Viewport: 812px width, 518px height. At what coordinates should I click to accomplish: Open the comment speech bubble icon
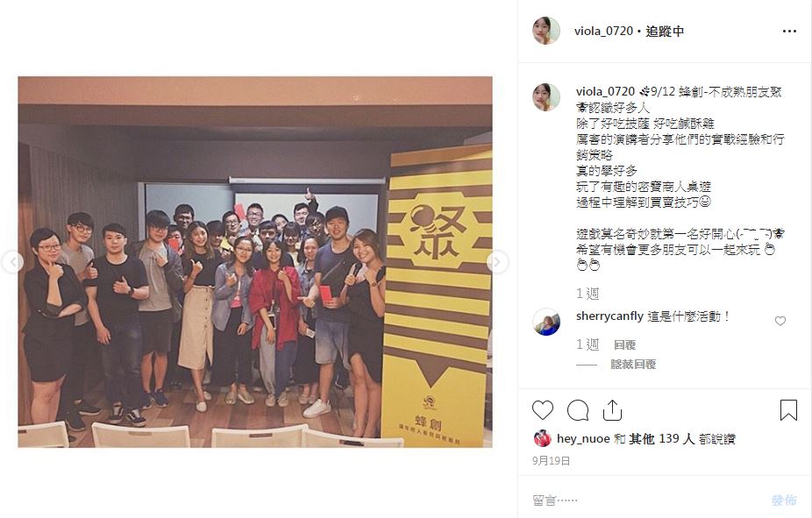pyautogui.click(x=578, y=410)
